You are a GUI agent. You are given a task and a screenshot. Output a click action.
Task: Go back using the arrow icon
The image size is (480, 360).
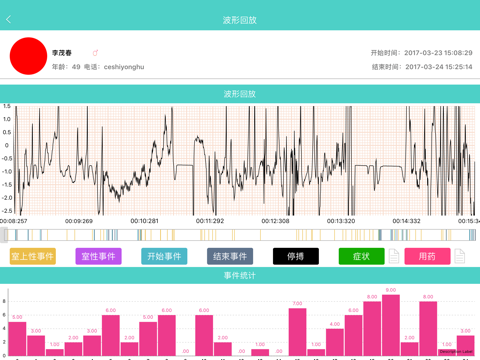click(9, 20)
